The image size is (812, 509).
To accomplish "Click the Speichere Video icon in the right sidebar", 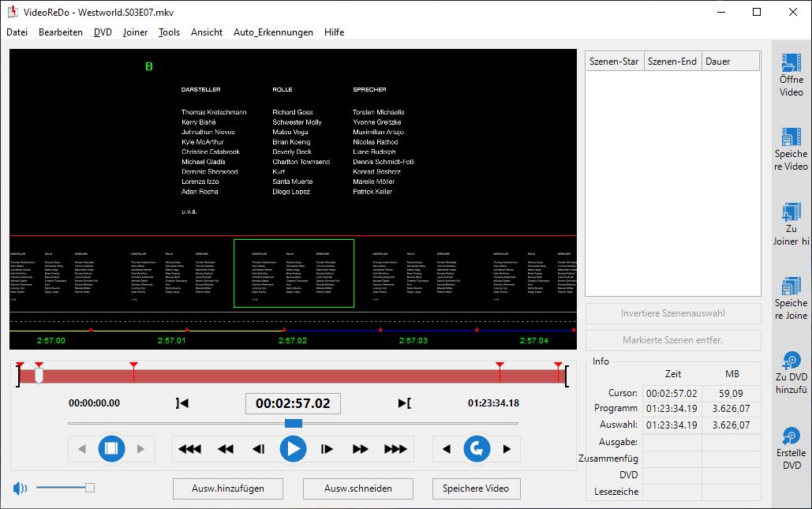I will 791,138.
